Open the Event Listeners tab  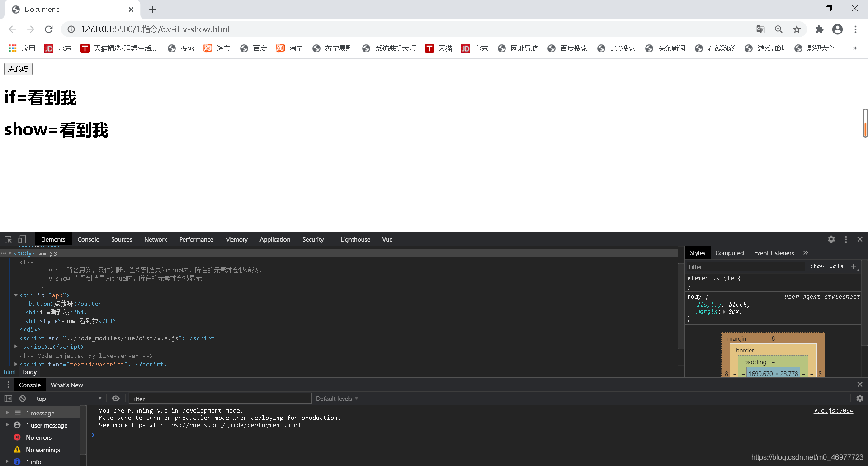tap(774, 253)
